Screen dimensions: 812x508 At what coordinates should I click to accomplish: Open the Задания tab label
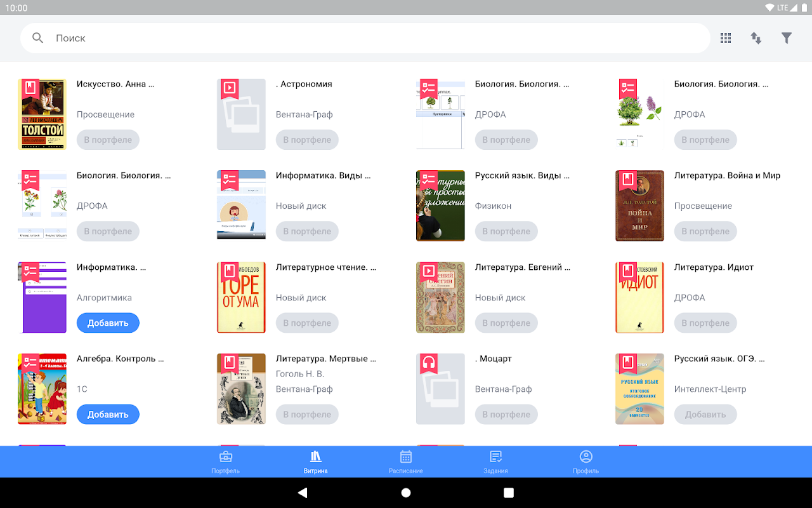(496, 471)
